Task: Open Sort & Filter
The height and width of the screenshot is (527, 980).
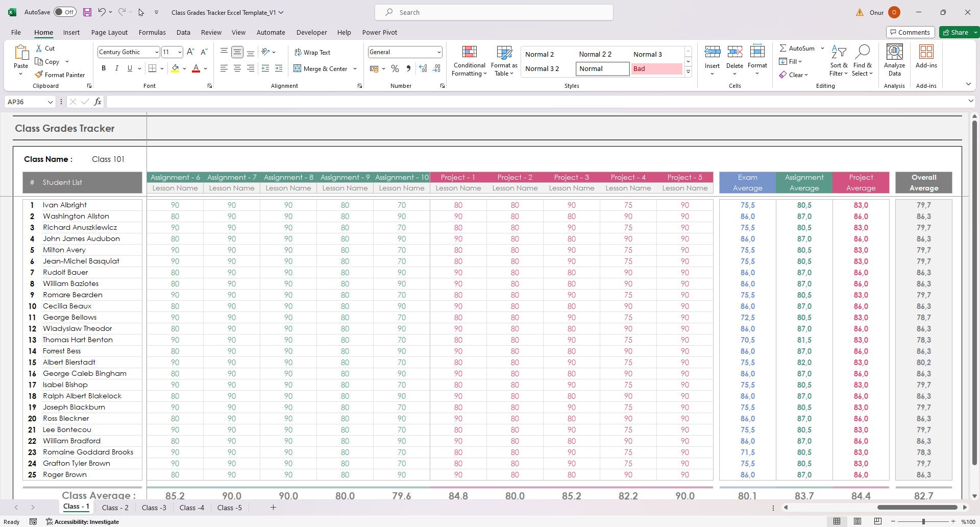Action: coord(839,60)
